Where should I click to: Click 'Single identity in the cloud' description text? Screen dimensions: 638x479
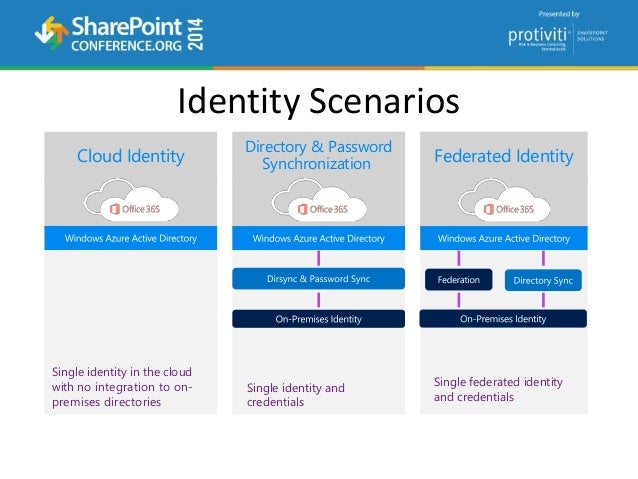122,387
